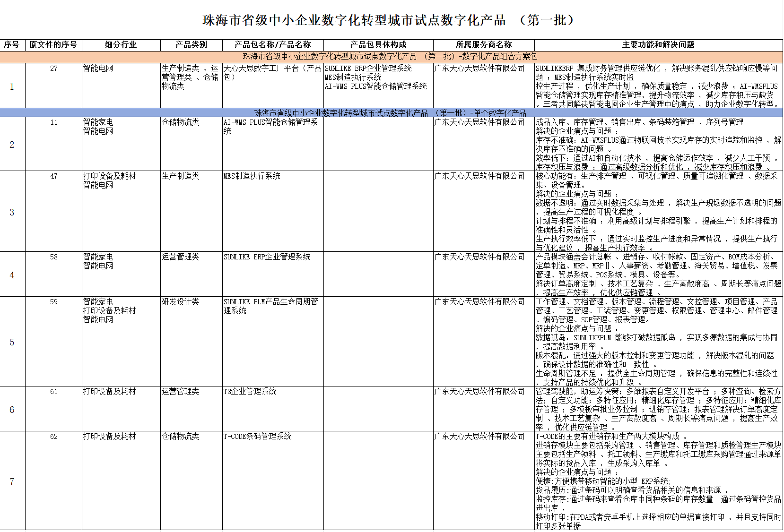Select the 产品包具体构成 column header
Viewport: 784px width, 532px height.
378,45
